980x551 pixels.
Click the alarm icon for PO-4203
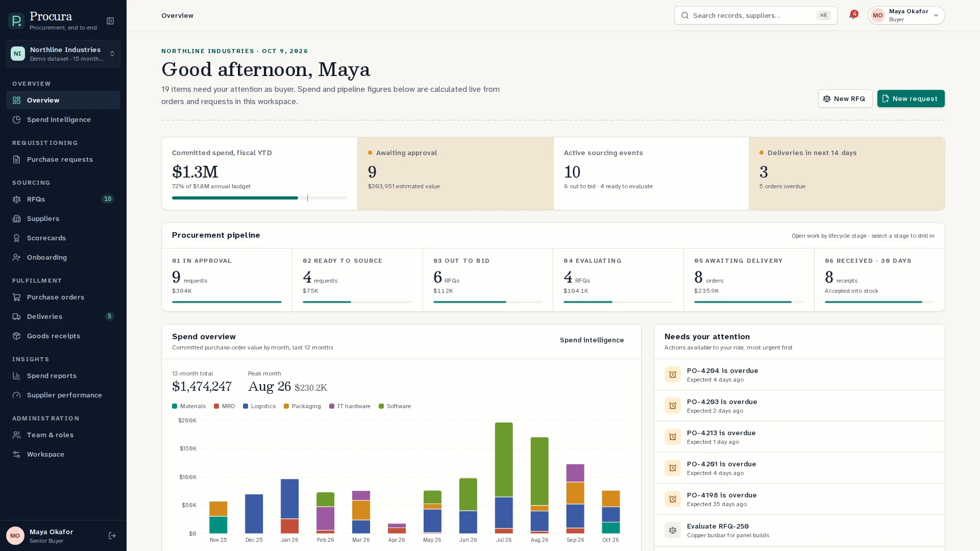[673, 406]
